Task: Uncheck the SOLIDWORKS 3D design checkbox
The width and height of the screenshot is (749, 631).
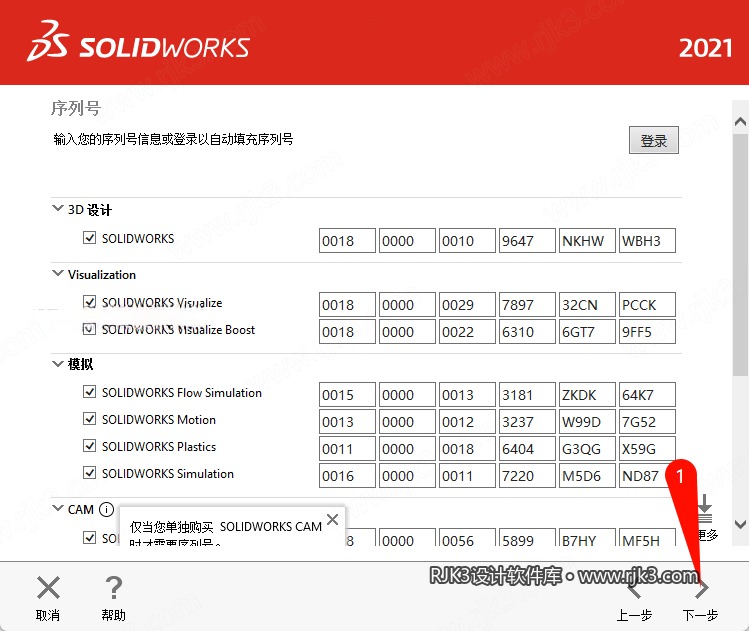Action: tap(89, 237)
